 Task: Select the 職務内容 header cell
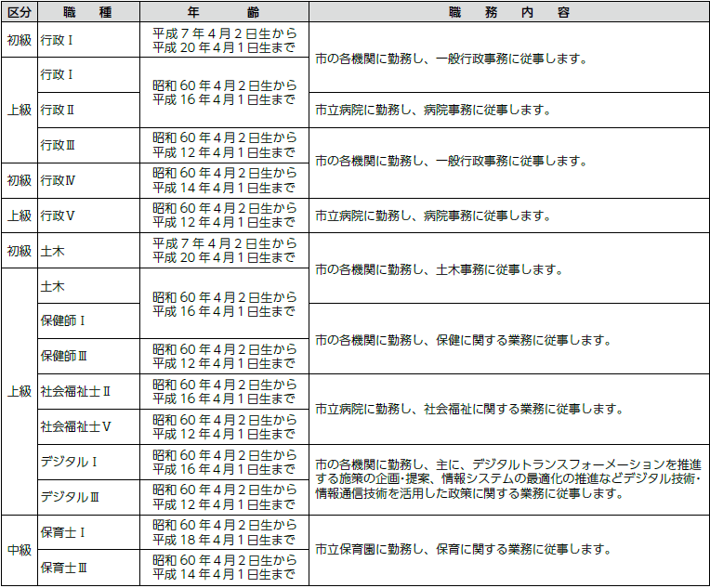pyautogui.click(x=508, y=13)
